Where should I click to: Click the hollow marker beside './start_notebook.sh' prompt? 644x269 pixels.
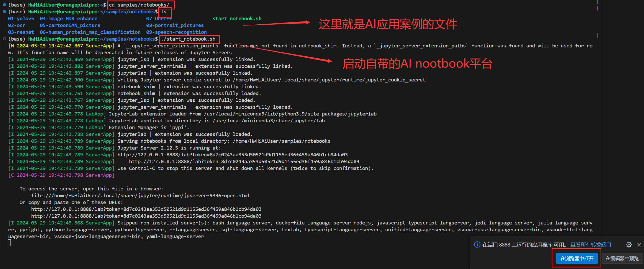pos(4,39)
